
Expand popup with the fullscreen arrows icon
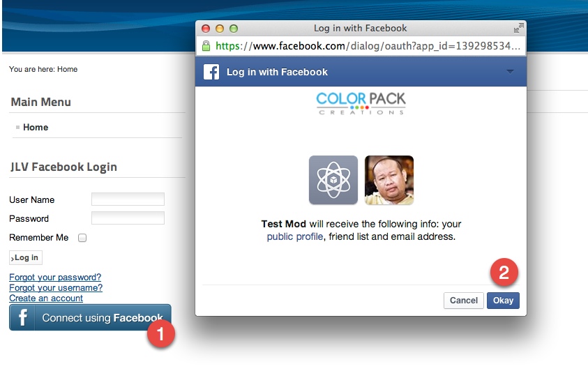519,28
